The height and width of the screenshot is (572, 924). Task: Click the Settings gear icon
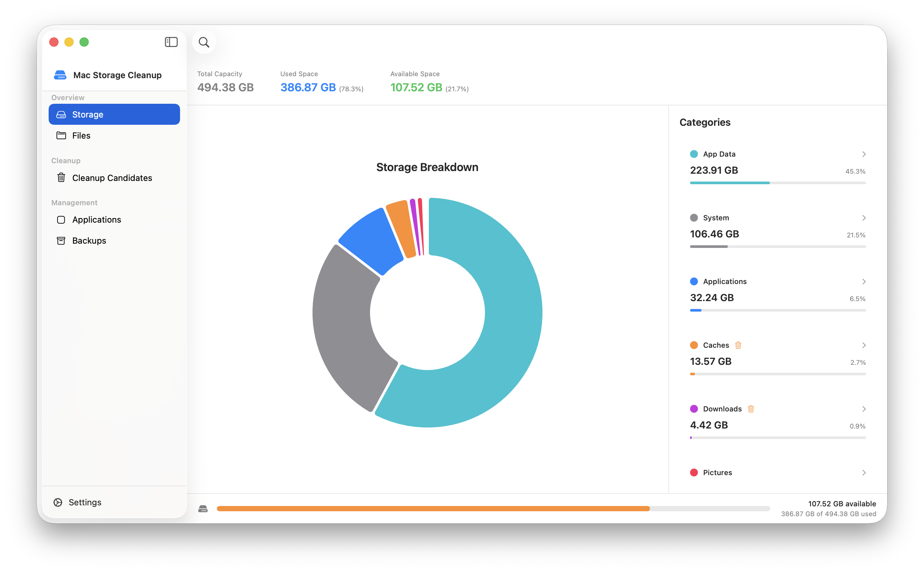(x=58, y=502)
